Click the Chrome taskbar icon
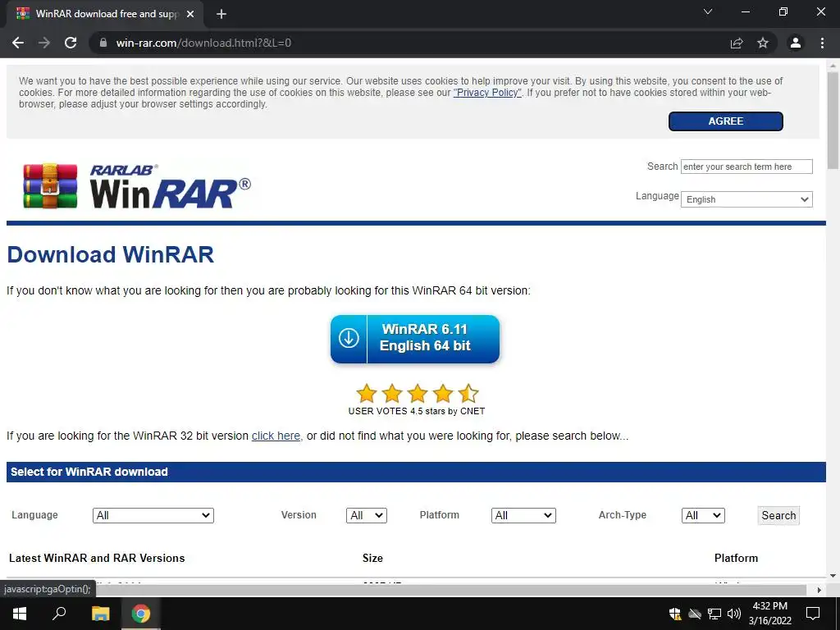 [141, 614]
